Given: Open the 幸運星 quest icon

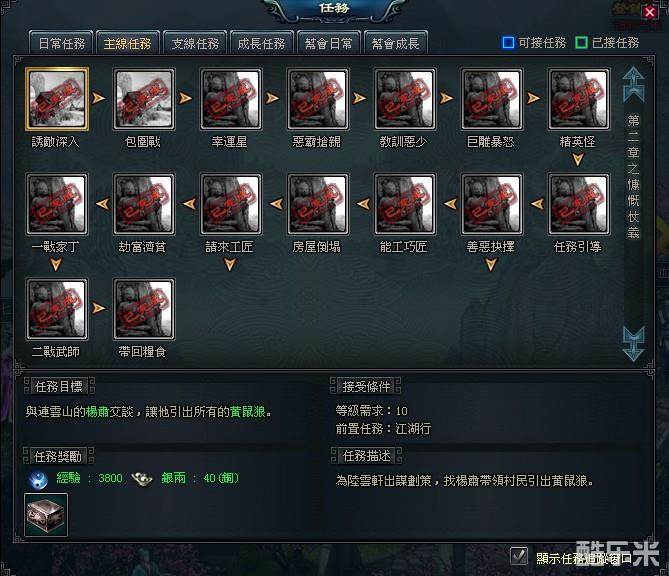Looking at the screenshot, I should tap(231, 99).
